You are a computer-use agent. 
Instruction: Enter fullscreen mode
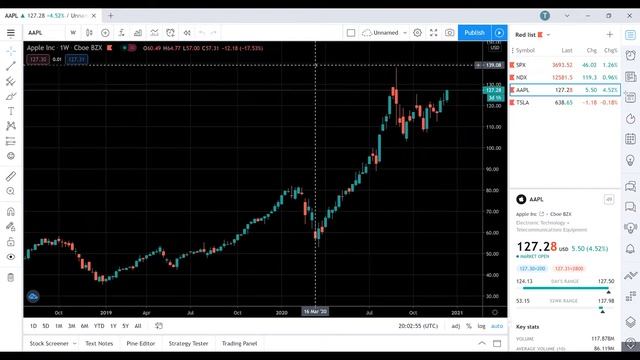coord(433,33)
